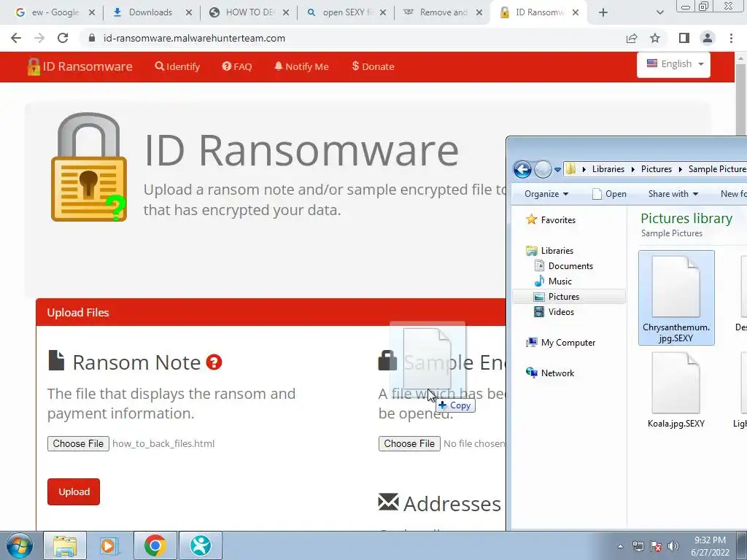Open the Identify nav link

point(178,66)
